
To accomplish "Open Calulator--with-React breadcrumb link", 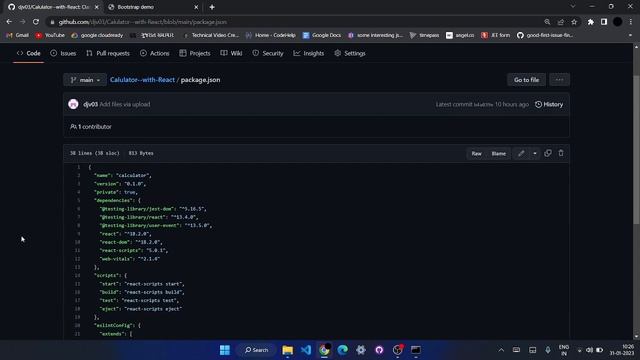I will (142, 80).
